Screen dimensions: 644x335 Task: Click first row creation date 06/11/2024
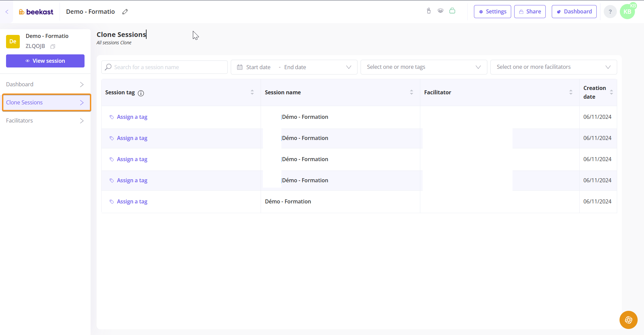pyautogui.click(x=597, y=117)
